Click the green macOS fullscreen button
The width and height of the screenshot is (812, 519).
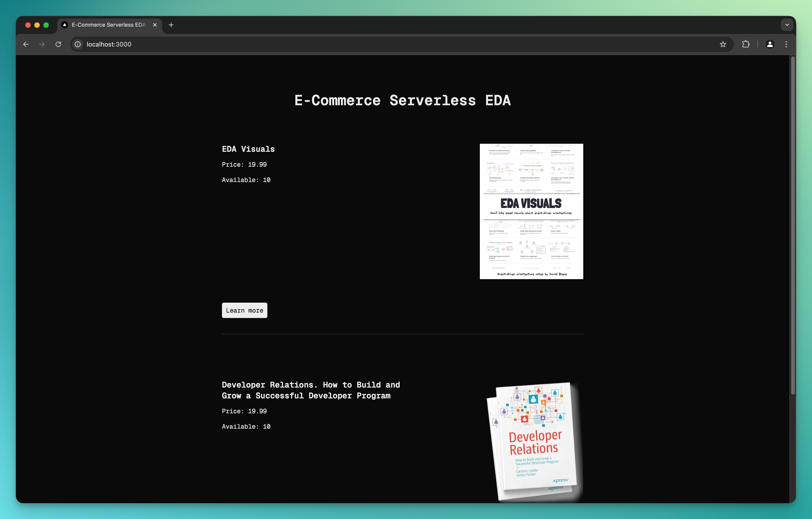[46, 25]
